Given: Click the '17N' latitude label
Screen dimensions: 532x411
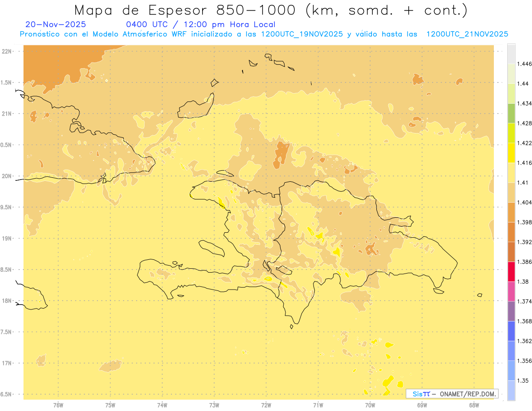Looking at the screenshot, I should [8, 363].
